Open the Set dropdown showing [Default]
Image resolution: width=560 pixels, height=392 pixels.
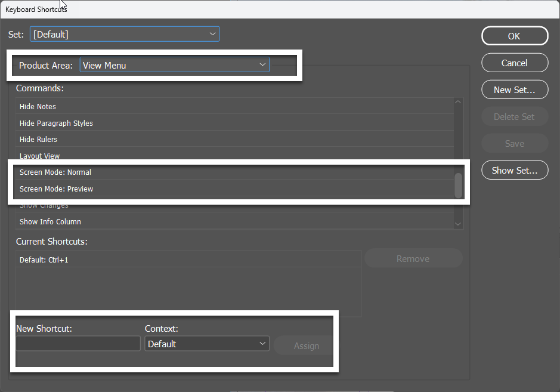[124, 34]
